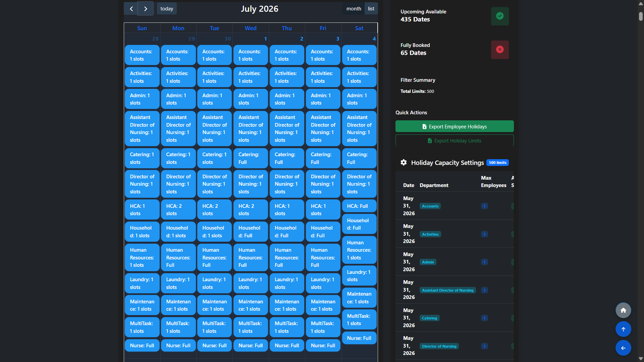Open Friday 3 Assistant Director of Nursing event
Viewport: 644px width, 362px height.
pos(323,129)
